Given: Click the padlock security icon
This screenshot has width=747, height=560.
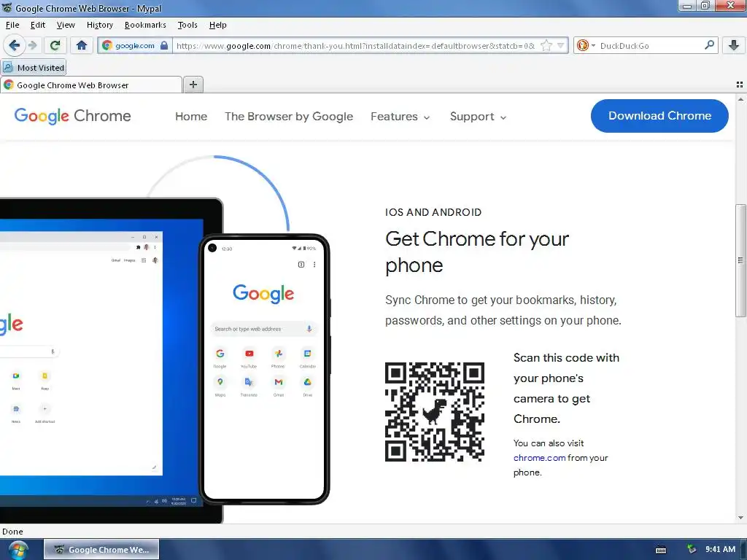Looking at the screenshot, I should [x=164, y=46].
